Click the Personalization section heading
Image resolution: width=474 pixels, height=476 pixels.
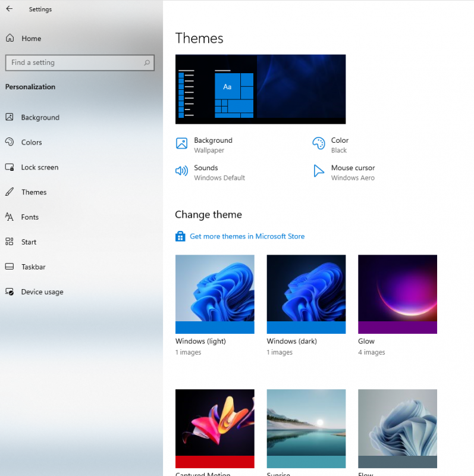30,87
